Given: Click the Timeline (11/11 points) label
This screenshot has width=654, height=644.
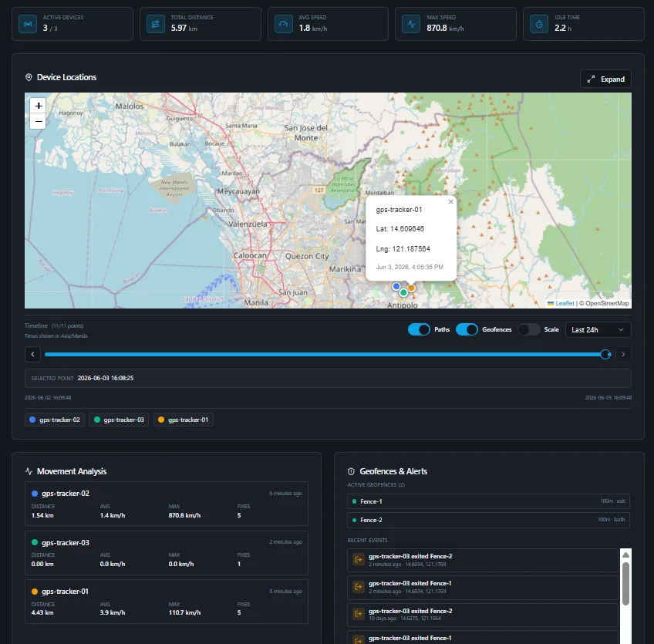Looking at the screenshot, I should click(54, 325).
